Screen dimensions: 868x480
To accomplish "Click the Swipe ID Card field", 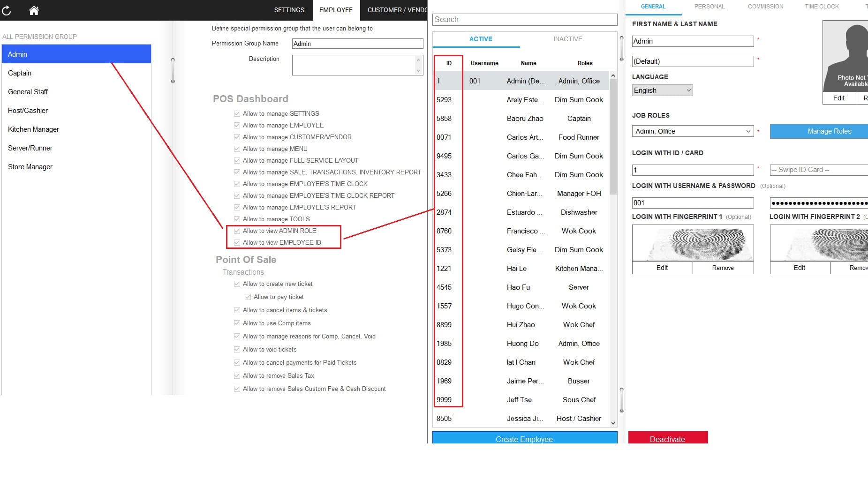I will point(818,170).
